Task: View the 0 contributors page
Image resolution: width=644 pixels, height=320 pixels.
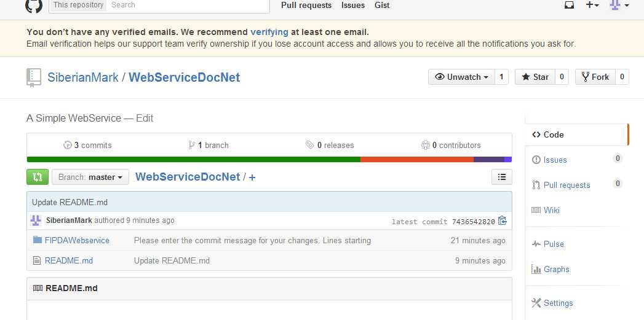Action: point(451,145)
